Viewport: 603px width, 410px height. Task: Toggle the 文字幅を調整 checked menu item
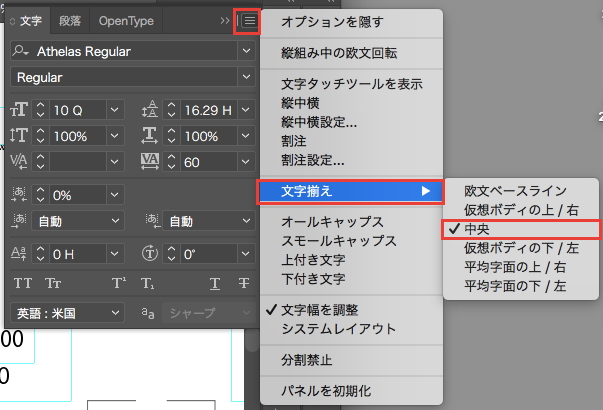[x=325, y=310]
